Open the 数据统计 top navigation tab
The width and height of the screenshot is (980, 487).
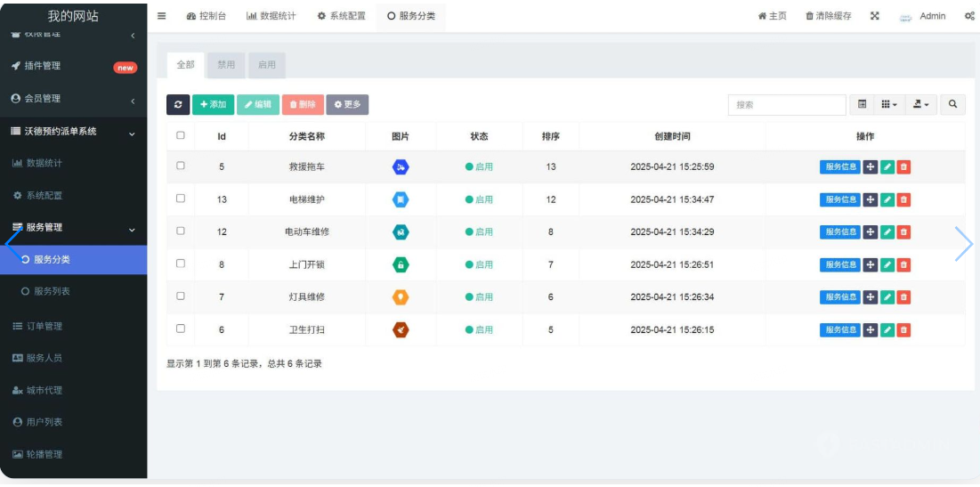271,16
